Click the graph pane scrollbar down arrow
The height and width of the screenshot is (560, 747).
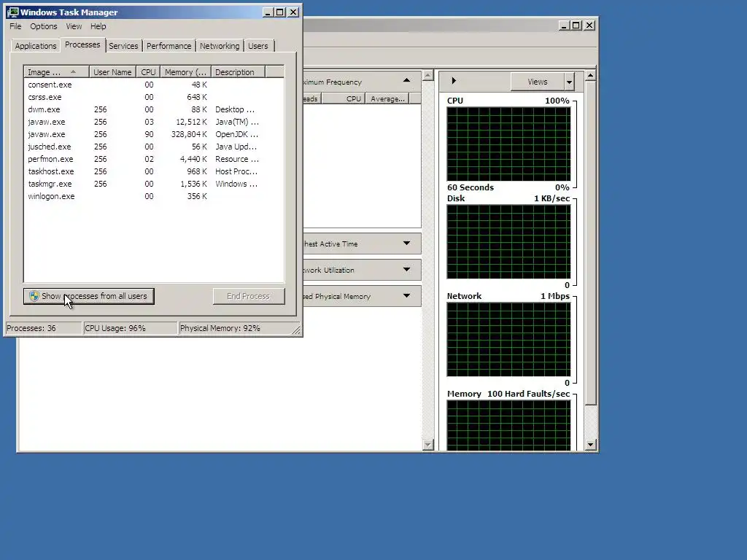coord(590,445)
